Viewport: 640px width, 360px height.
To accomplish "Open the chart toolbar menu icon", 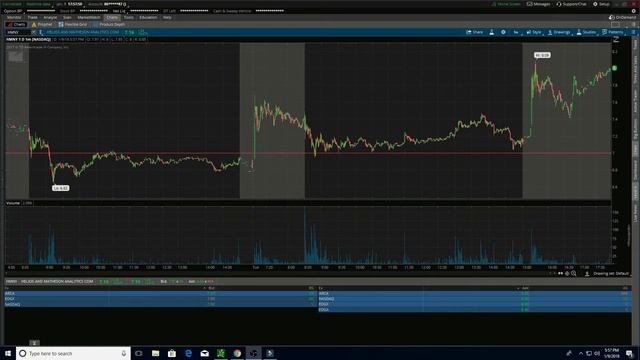I will tap(633, 32).
